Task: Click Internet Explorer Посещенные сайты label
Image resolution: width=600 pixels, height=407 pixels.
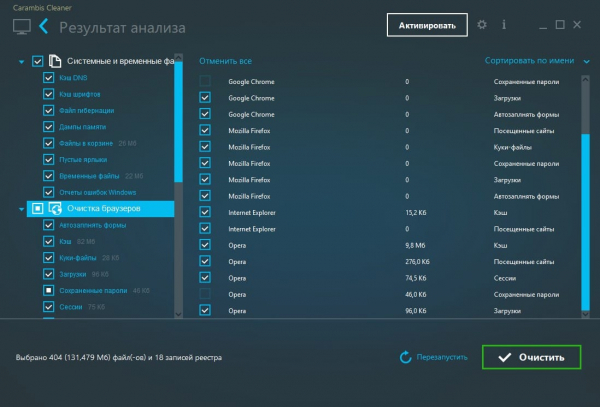Action: click(524, 229)
